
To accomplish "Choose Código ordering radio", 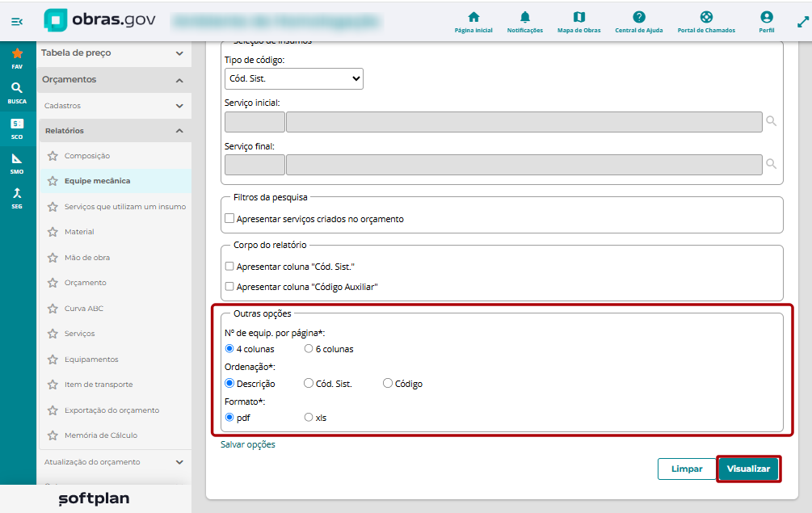I will [387, 383].
